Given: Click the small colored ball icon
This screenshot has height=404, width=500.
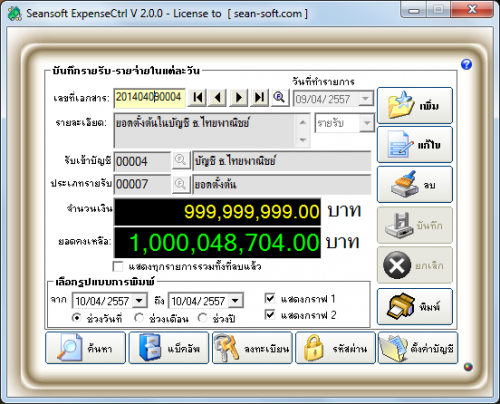Looking at the screenshot, I should pos(468,367).
